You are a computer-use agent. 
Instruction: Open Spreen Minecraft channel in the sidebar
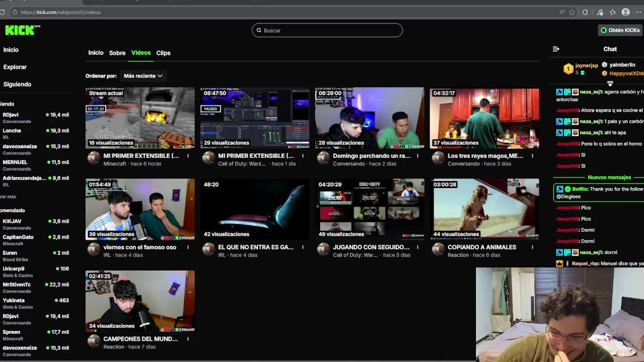click(x=35, y=335)
